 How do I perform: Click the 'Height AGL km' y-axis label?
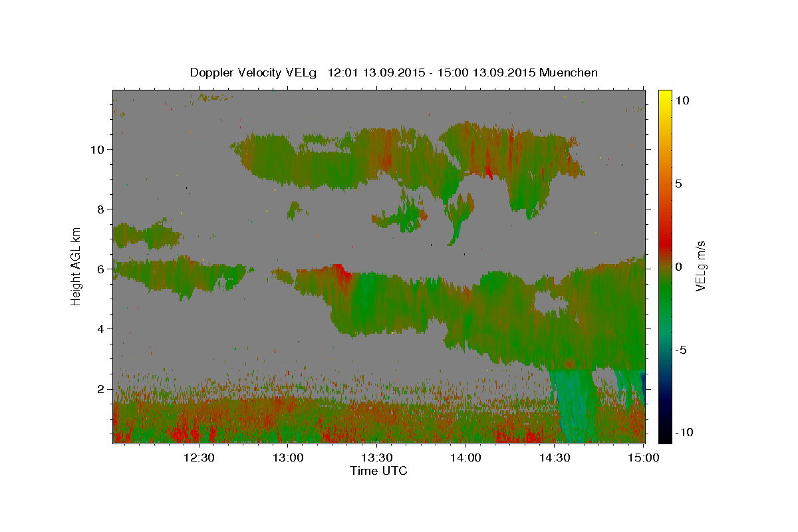(x=76, y=265)
